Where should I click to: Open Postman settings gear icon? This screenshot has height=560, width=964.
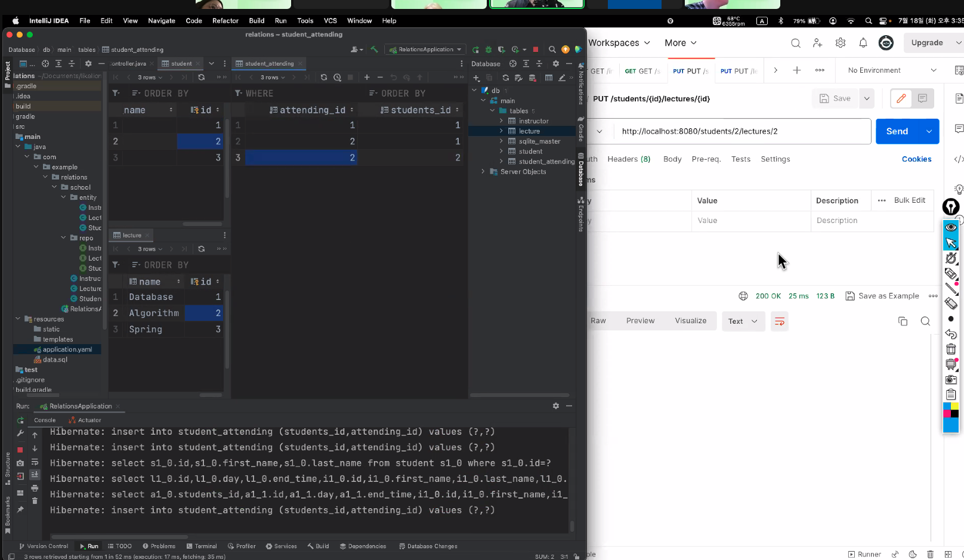(x=841, y=43)
